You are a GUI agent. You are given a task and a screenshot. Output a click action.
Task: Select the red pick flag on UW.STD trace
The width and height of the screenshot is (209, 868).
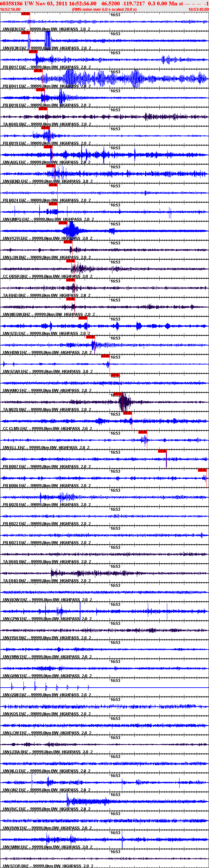click(83, 318)
